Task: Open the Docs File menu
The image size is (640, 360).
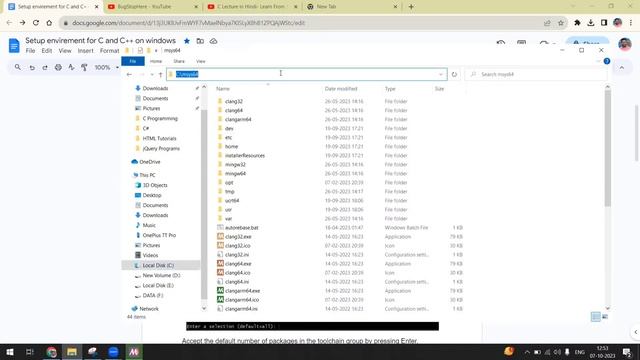Action: pyautogui.click(x=30, y=51)
